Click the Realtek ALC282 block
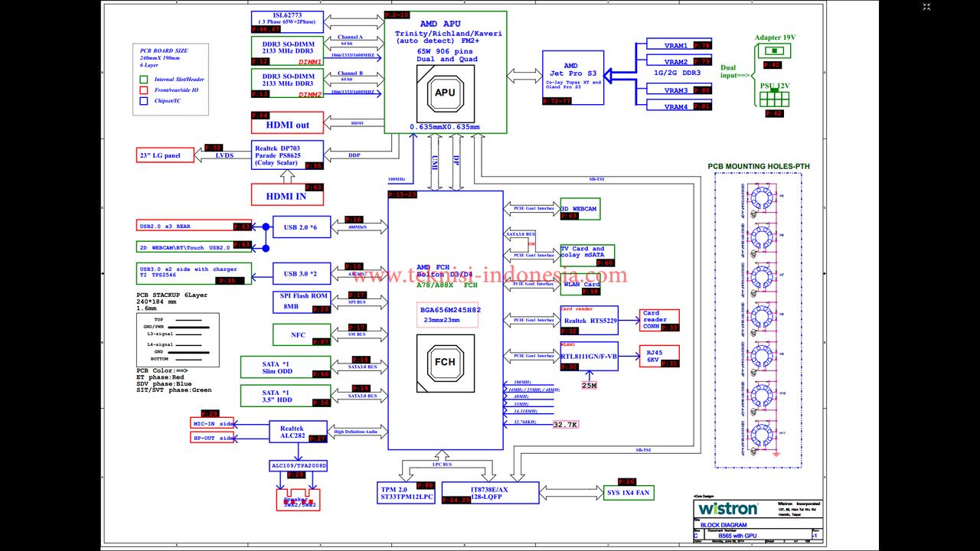The height and width of the screenshot is (551, 980). (x=299, y=432)
